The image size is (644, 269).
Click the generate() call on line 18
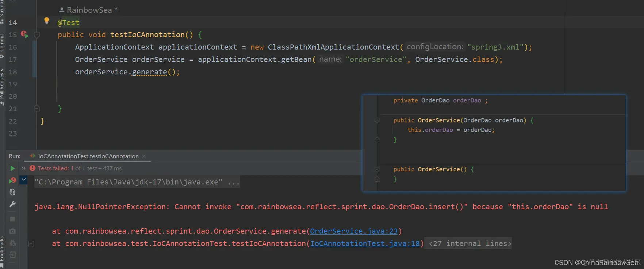click(x=149, y=72)
